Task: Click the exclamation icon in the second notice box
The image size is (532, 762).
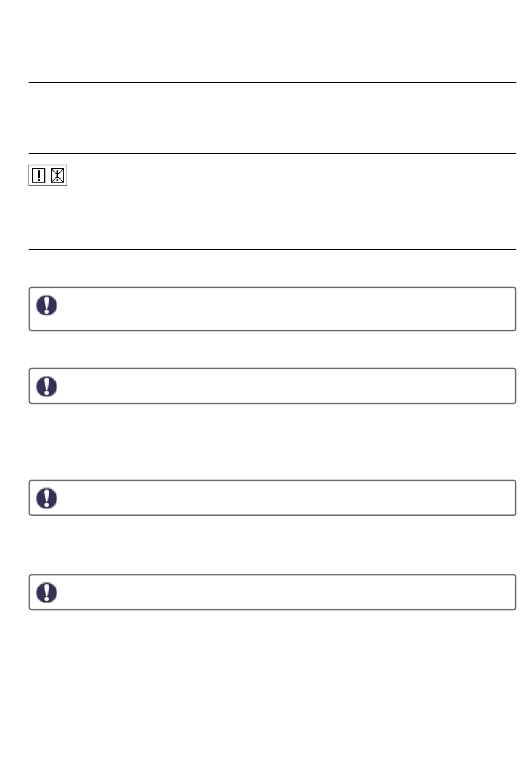Action: point(46,386)
